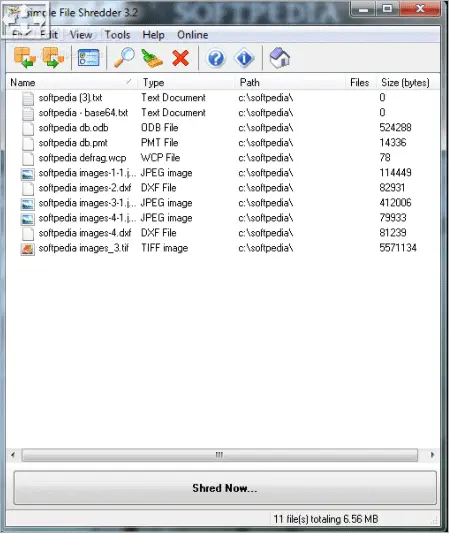The width and height of the screenshot is (449, 533).
Task: Click the size value 82931
Action: 392,188
